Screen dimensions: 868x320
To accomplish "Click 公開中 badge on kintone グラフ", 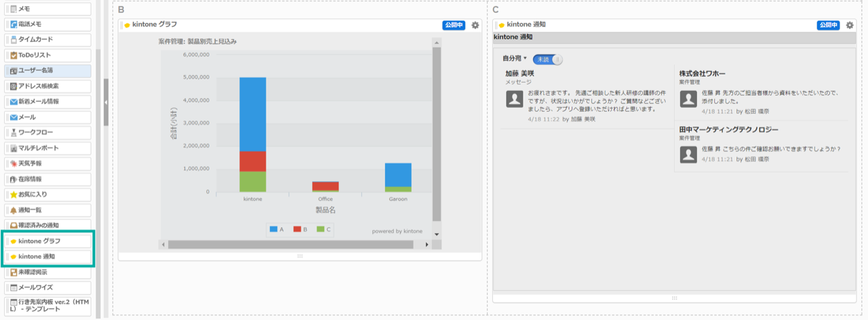I will pyautogui.click(x=454, y=25).
